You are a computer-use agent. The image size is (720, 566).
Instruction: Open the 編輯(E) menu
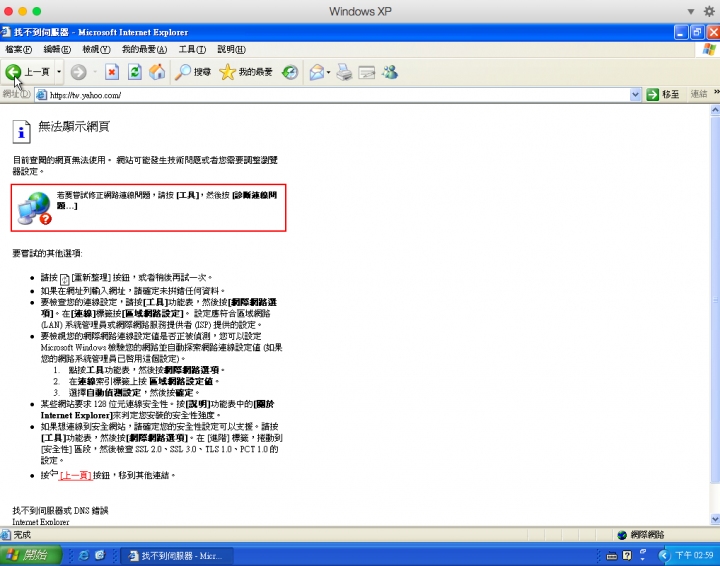(x=57, y=50)
